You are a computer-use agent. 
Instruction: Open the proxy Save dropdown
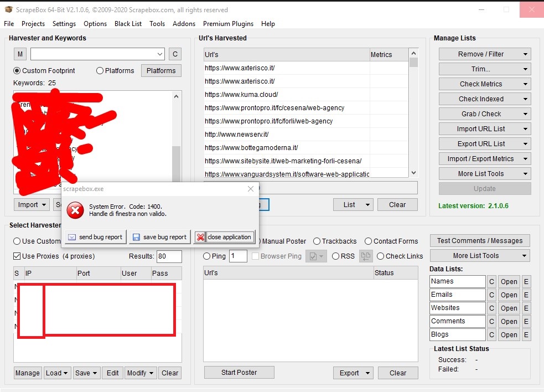click(86, 373)
